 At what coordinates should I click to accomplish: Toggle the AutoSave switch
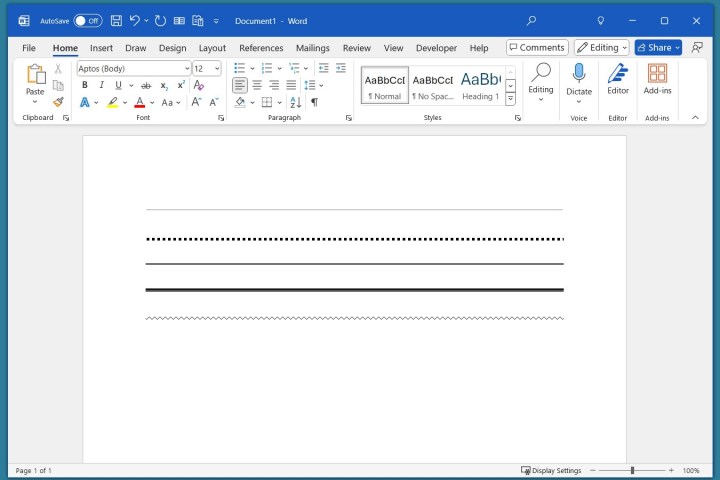[x=88, y=20]
